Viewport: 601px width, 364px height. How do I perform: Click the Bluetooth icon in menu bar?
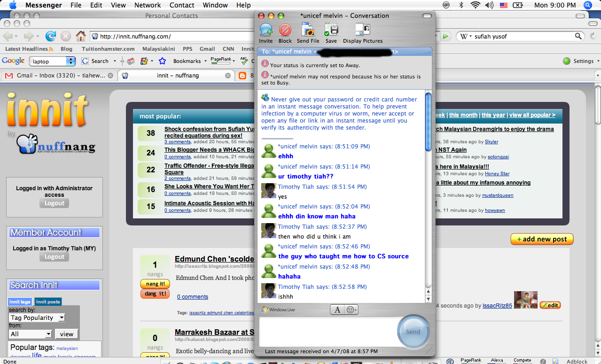pyautogui.click(x=461, y=5)
